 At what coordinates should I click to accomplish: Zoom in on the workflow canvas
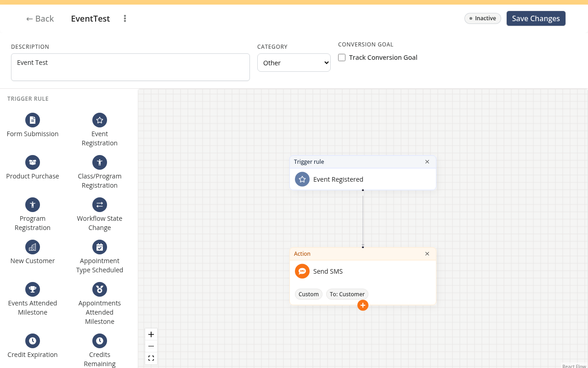151,334
